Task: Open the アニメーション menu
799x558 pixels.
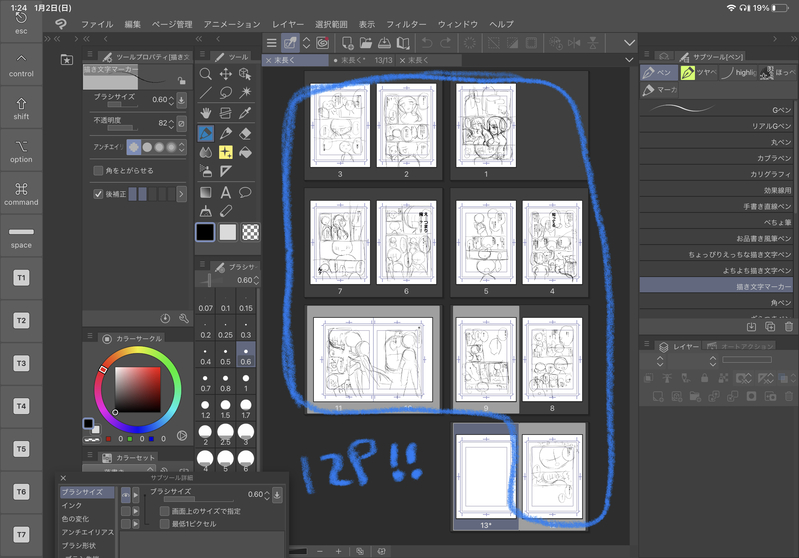Action: (x=232, y=24)
